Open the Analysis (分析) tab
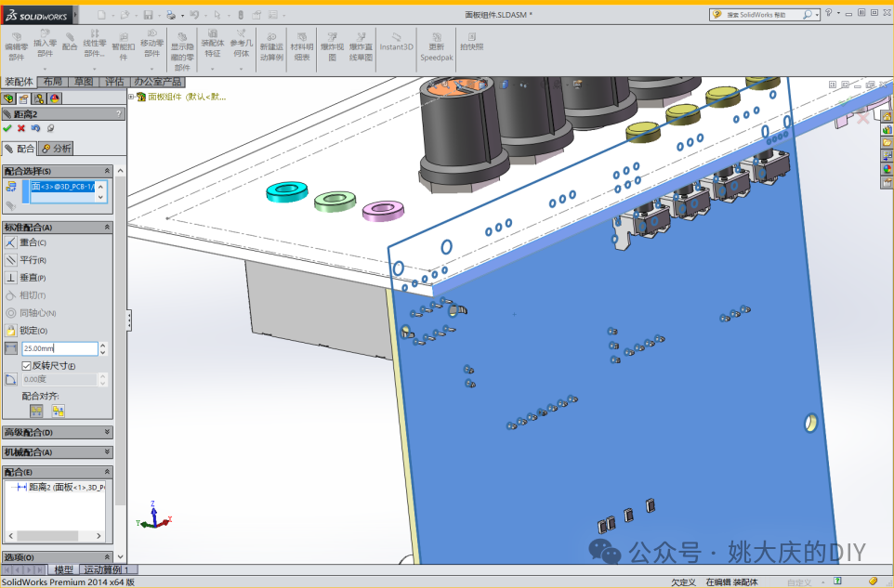Image resolution: width=894 pixels, height=588 pixels. tap(56, 149)
